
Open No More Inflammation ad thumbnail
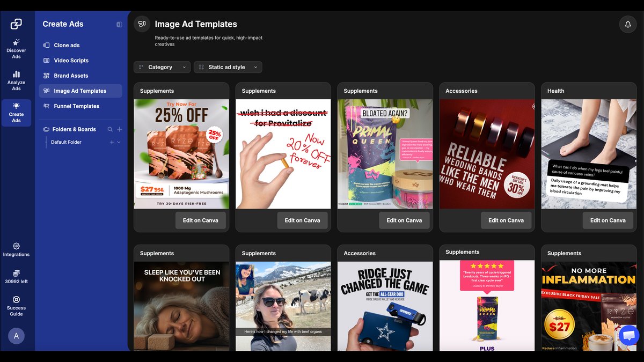point(589,306)
